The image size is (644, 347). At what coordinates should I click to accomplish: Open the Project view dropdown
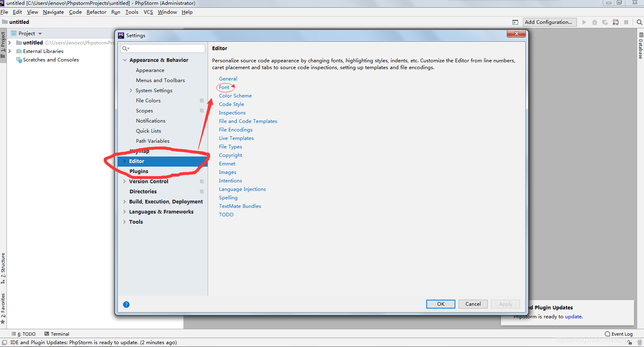click(x=40, y=34)
